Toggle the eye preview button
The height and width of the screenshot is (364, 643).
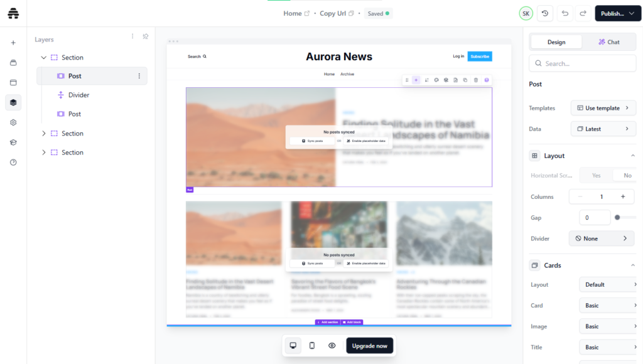tap(332, 346)
